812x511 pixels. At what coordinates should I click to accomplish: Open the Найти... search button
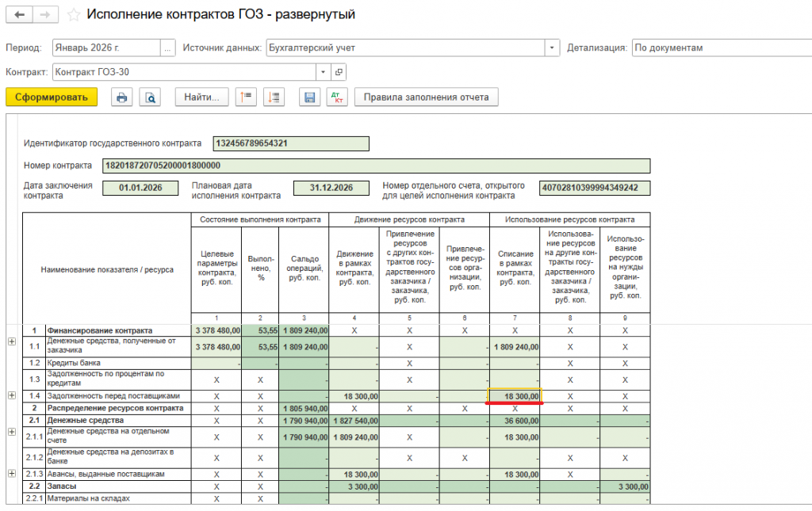tap(201, 97)
